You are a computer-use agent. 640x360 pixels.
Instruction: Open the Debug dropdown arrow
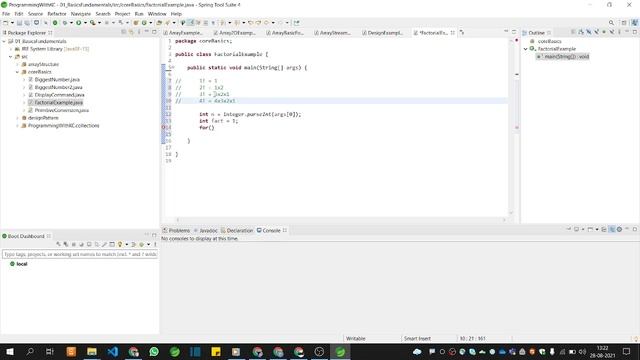pos(71,23)
